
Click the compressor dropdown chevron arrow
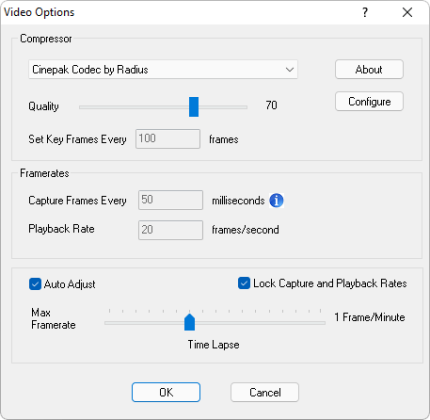pos(289,70)
